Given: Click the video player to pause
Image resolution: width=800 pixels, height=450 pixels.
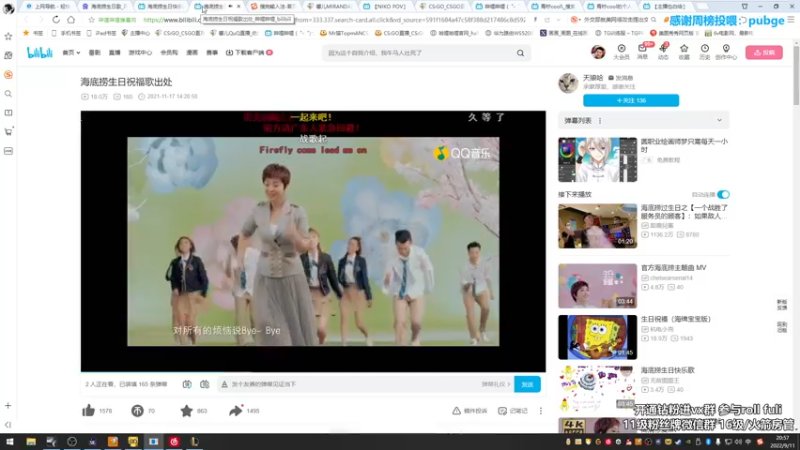Looking at the screenshot, I should [313, 241].
